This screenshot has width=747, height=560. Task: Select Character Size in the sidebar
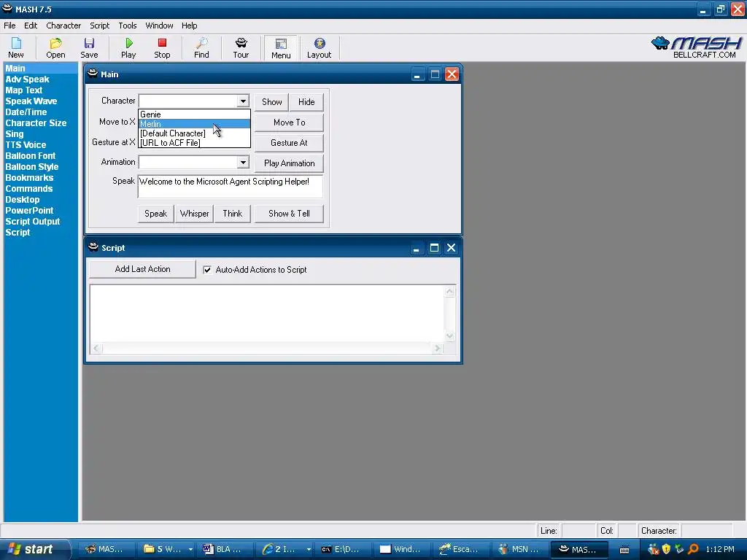pos(36,123)
